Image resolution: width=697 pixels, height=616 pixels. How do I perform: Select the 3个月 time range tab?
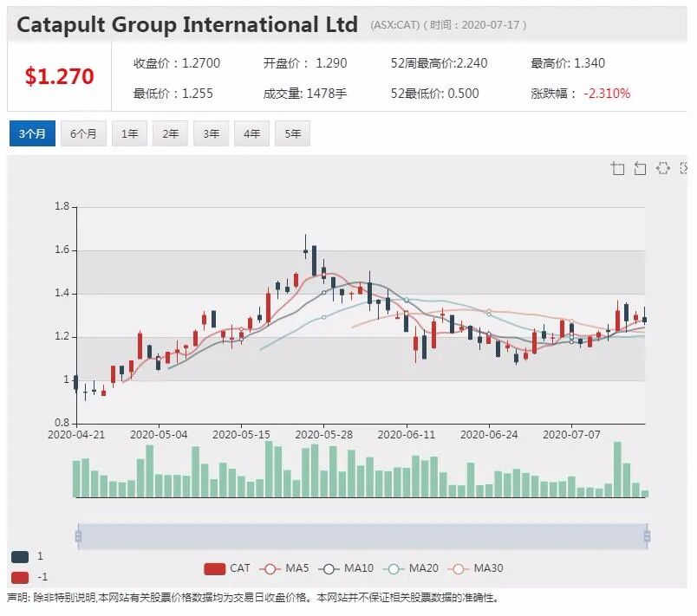tap(32, 133)
